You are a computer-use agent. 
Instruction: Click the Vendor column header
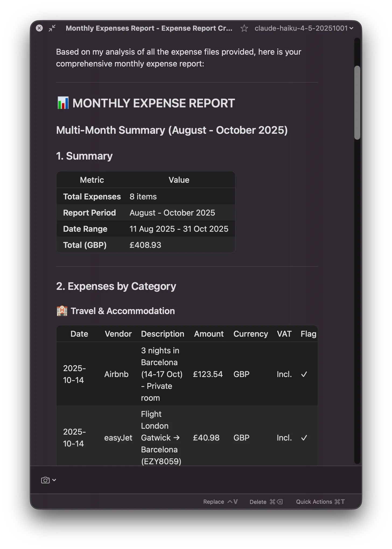(118, 334)
